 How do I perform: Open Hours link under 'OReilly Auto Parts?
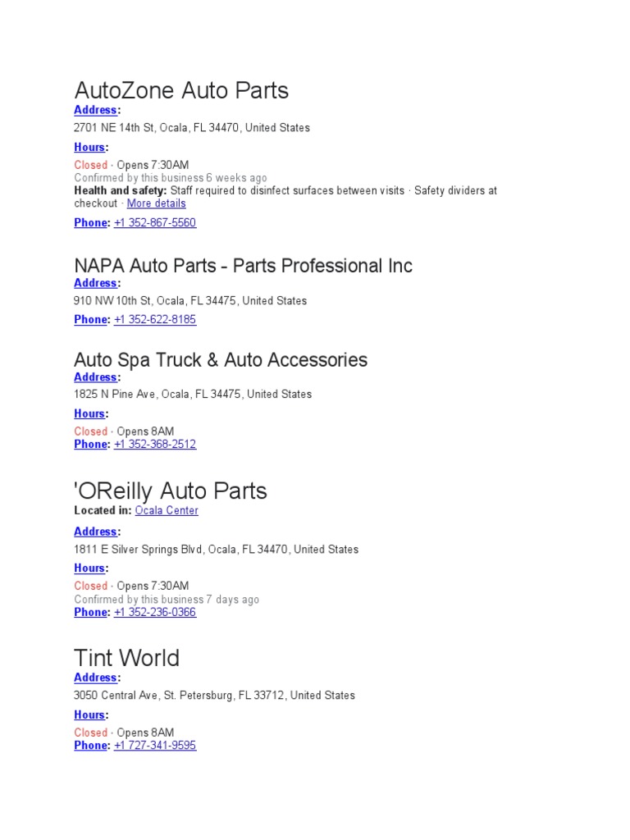[x=89, y=568]
